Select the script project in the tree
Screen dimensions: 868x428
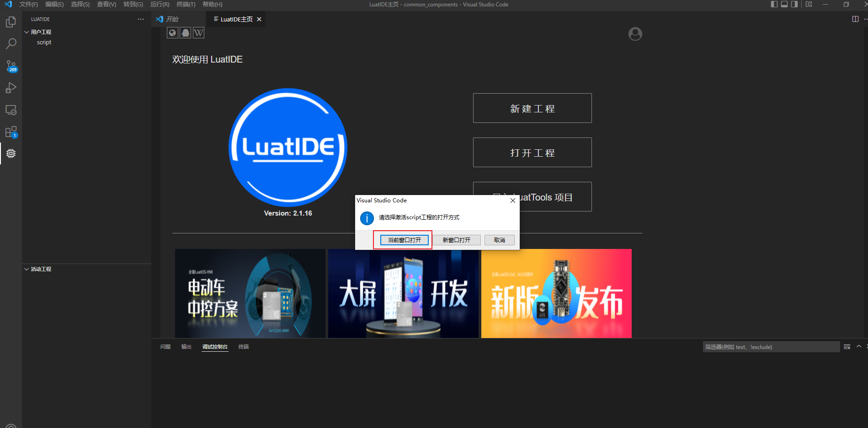click(86, 42)
